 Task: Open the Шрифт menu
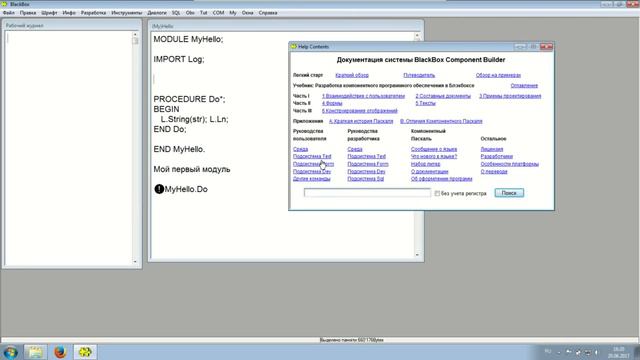coord(49,13)
